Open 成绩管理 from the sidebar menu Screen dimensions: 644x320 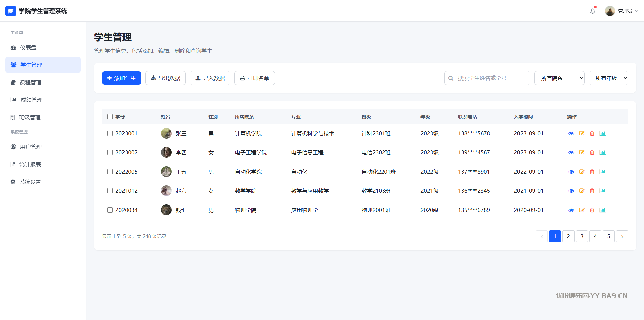pyautogui.click(x=31, y=100)
